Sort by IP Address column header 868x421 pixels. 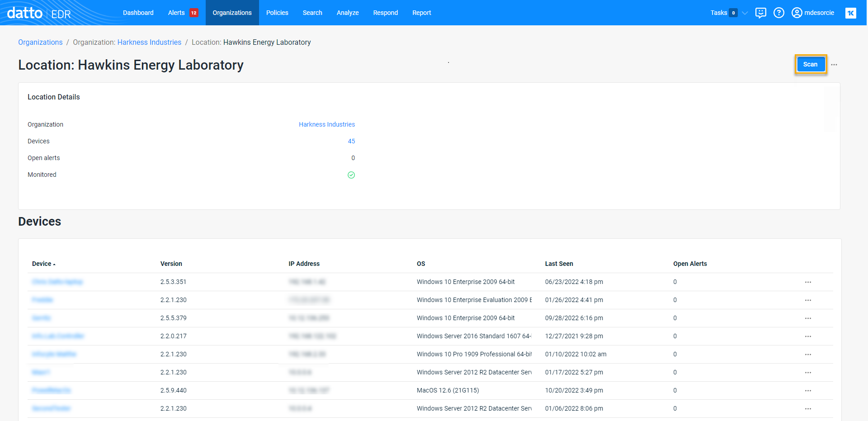304,264
